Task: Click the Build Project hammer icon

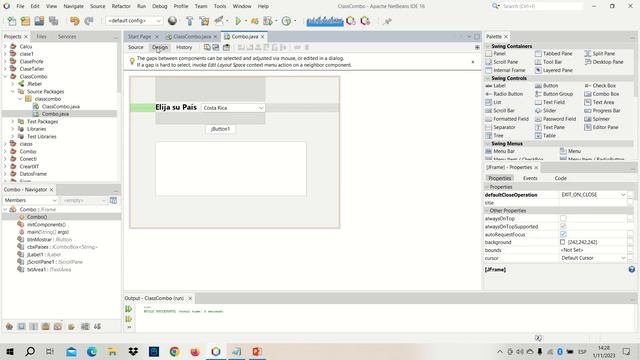Action: (x=189, y=21)
